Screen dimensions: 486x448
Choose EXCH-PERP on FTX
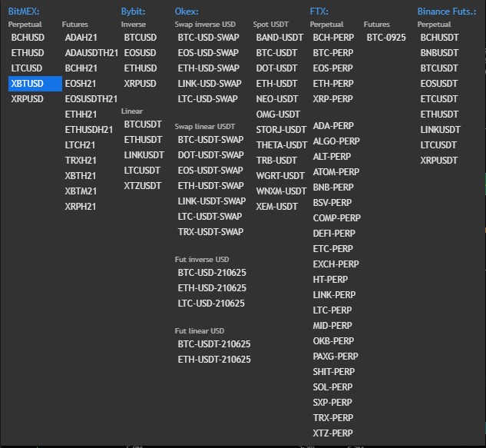point(336,264)
